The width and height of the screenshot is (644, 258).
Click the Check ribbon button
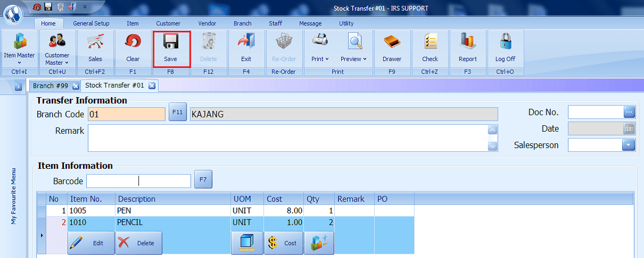430,48
